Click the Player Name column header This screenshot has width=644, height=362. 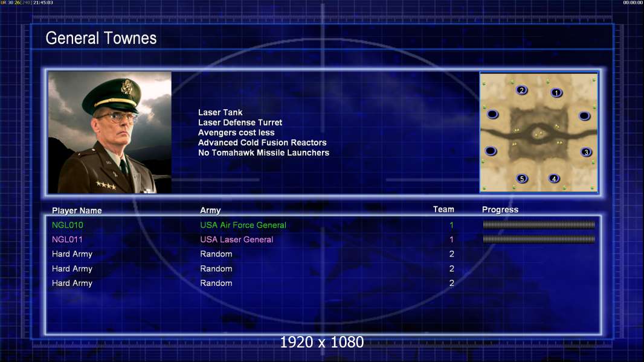click(x=77, y=211)
